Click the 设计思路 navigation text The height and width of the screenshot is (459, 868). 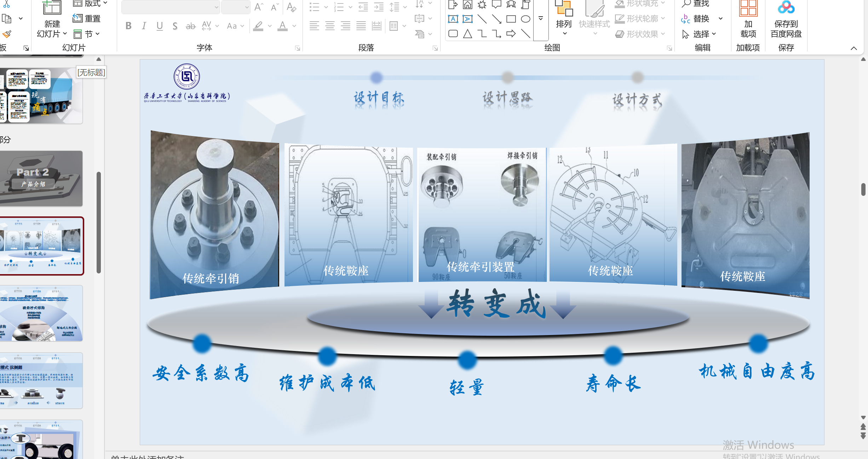coord(508,98)
